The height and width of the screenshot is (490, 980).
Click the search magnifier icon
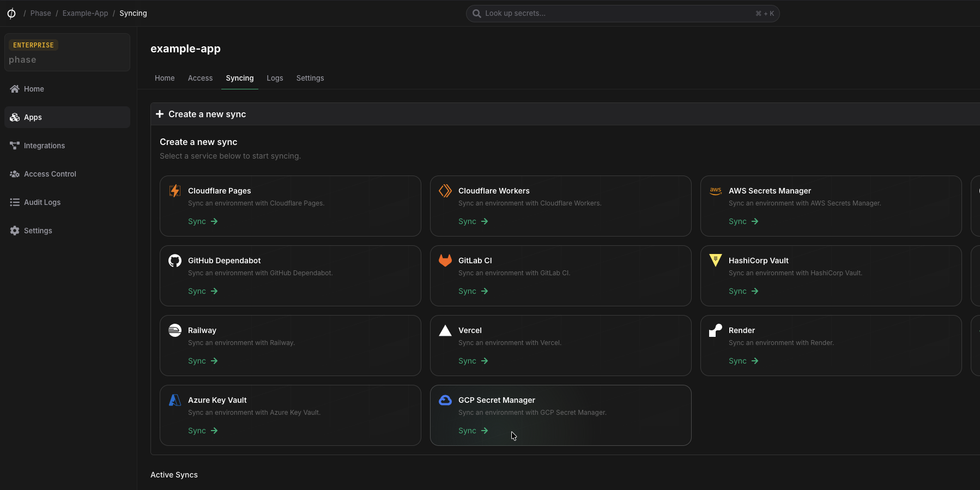point(477,14)
